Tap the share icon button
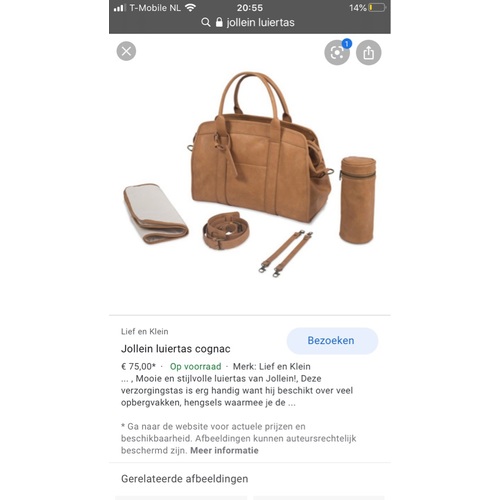This screenshot has height=500, width=500. (368, 53)
